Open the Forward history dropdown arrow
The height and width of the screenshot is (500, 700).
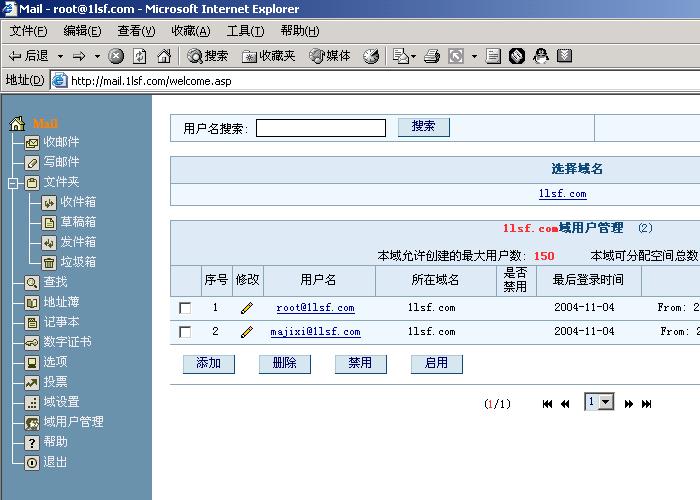point(97,56)
